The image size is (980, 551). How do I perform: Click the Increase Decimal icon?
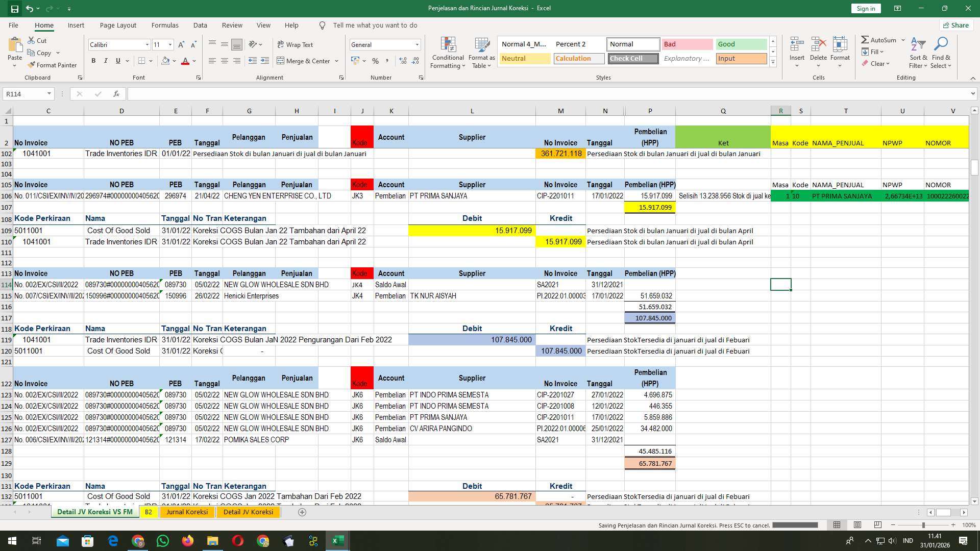pyautogui.click(x=403, y=61)
